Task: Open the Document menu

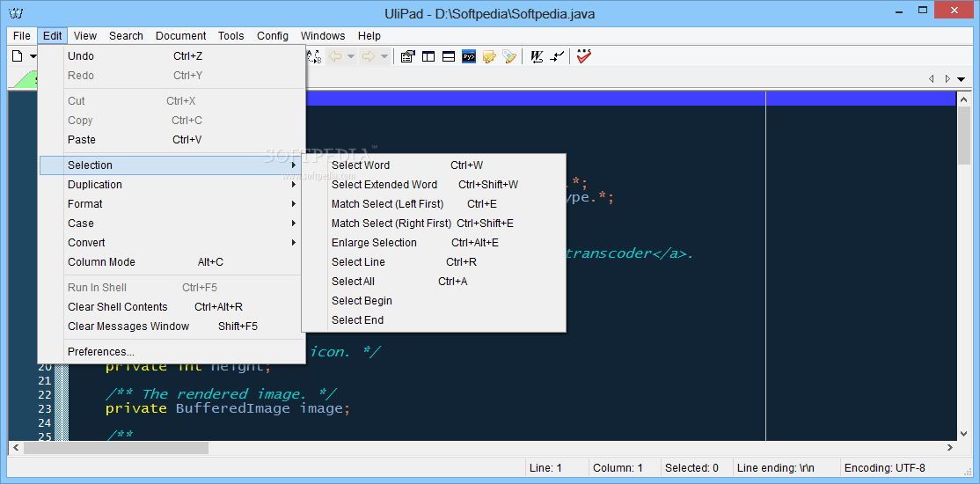Action: pyautogui.click(x=180, y=36)
